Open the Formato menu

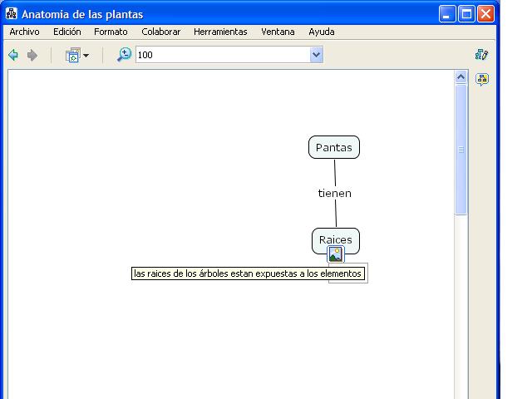111,32
